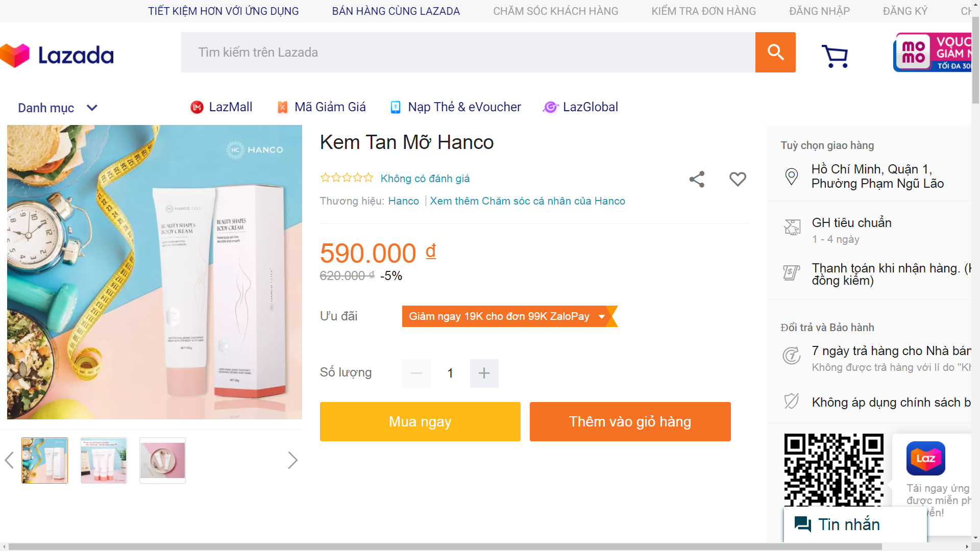980x551 pixels.
Task: Click the orange search magnifier button
Action: [775, 52]
